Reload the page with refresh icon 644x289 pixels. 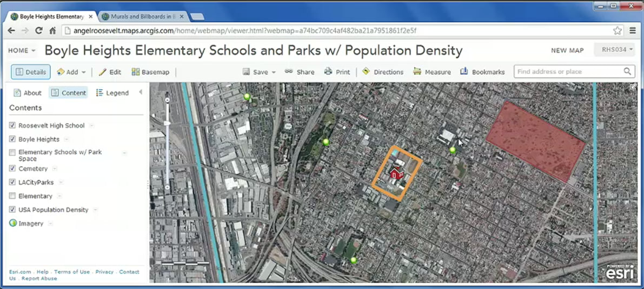(x=38, y=30)
